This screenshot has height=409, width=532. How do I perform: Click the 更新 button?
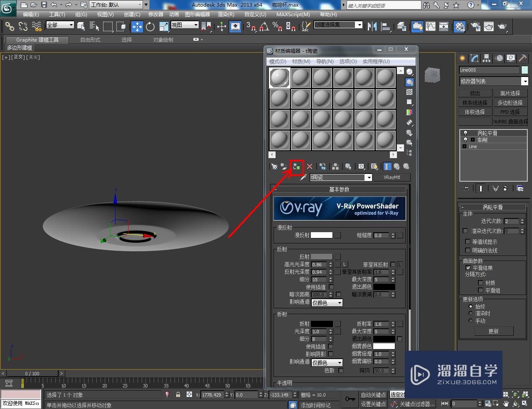(x=493, y=331)
